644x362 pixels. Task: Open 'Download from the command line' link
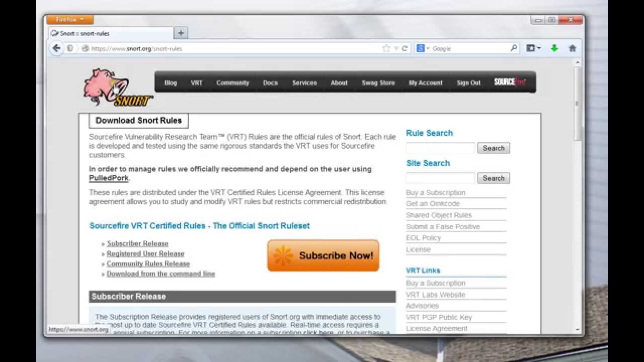coord(161,274)
